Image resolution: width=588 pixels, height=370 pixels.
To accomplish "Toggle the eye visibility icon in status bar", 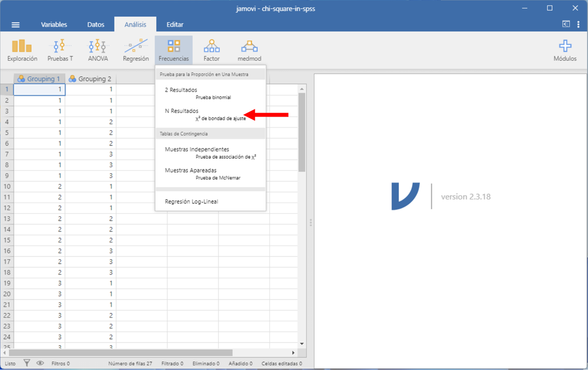I will [40, 363].
